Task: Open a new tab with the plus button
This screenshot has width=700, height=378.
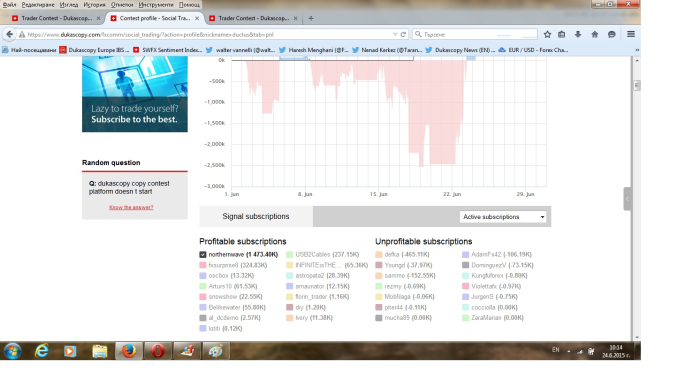Action: (311, 18)
